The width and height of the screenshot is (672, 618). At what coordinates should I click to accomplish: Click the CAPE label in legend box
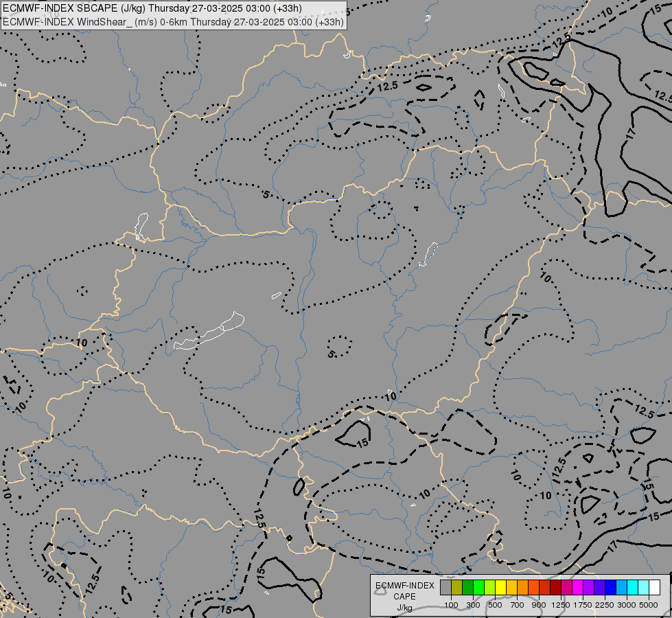pyautogui.click(x=404, y=597)
